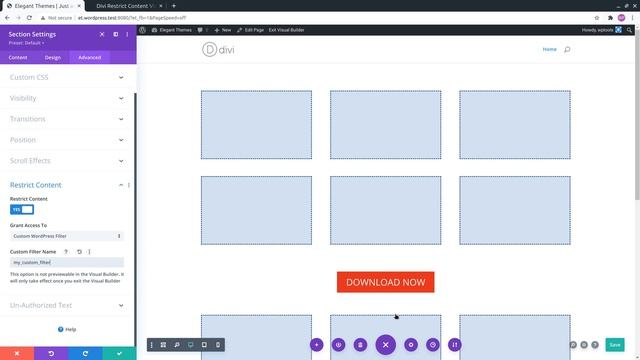Click the help question mark beside Custom Filter Name
This screenshot has height=360, width=640.
pyautogui.click(x=66, y=252)
